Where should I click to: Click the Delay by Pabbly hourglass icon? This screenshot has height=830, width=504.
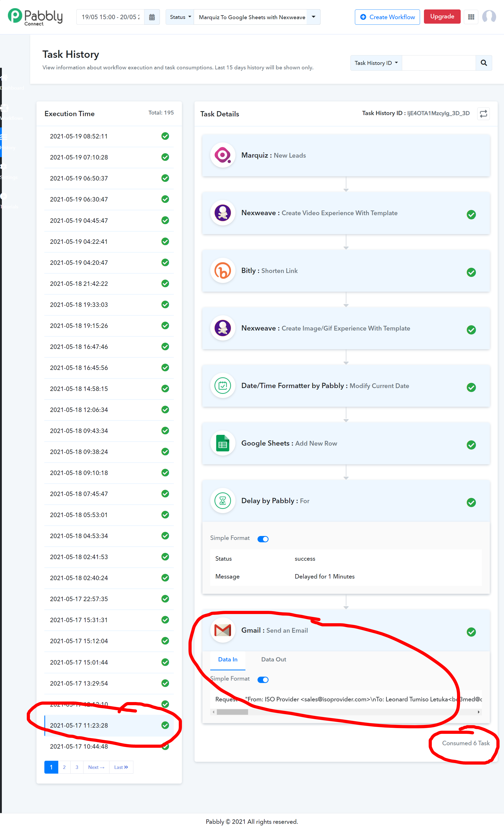coord(222,501)
